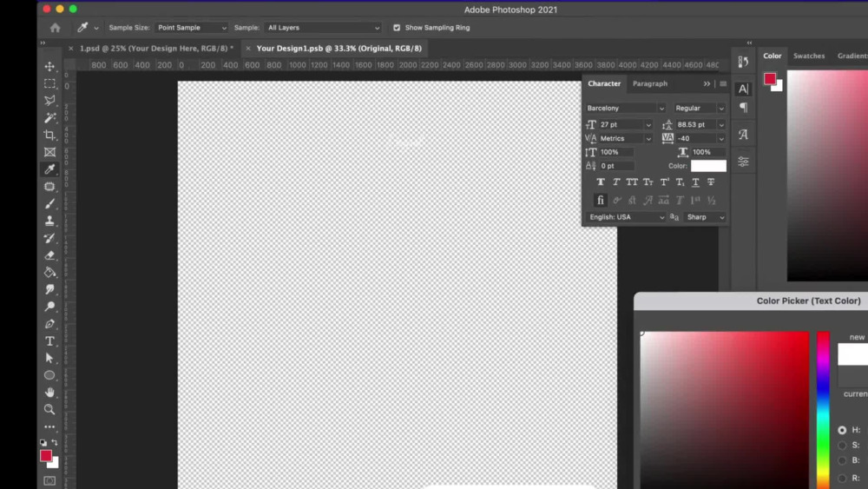Open the English: USA language dropdown
The height and width of the screenshot is (489, 868).
coord(626,217)
